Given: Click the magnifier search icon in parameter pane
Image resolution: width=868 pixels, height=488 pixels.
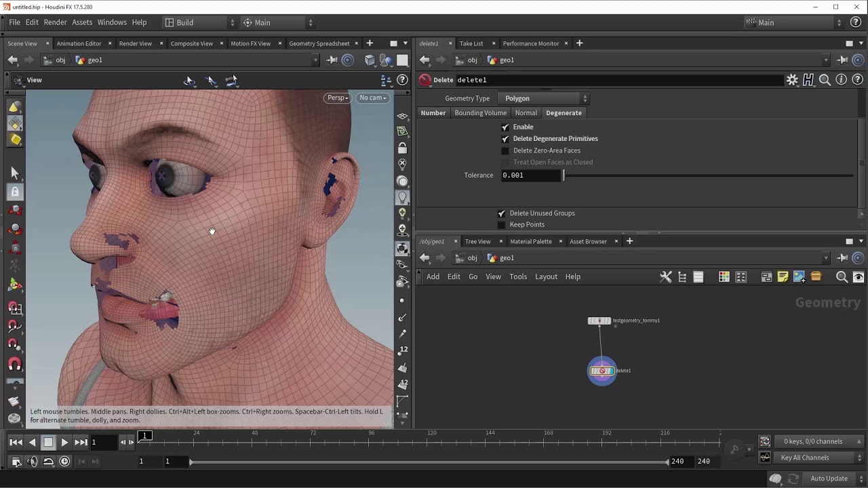Looking at the screenshot, I should point(825,80).
